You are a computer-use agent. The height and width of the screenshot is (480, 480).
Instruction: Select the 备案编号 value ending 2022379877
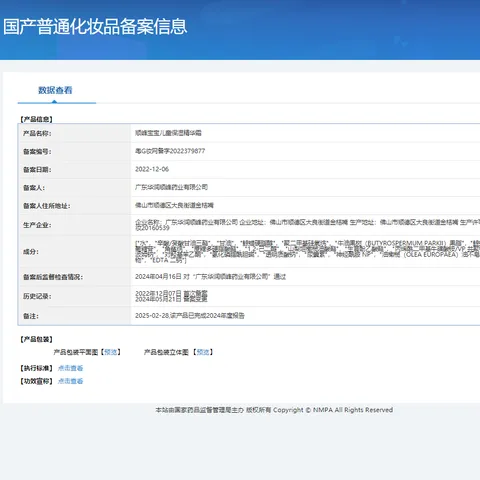click(170, 151)
